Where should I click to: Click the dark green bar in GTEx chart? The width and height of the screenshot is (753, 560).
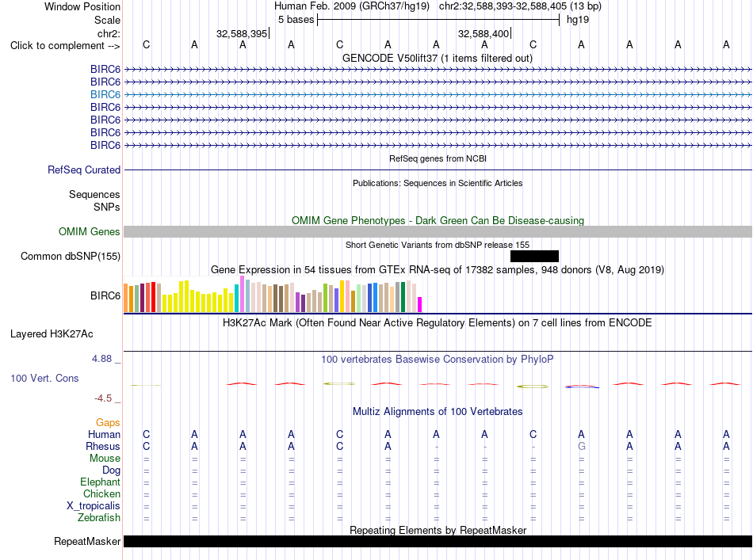coord(403,298)
